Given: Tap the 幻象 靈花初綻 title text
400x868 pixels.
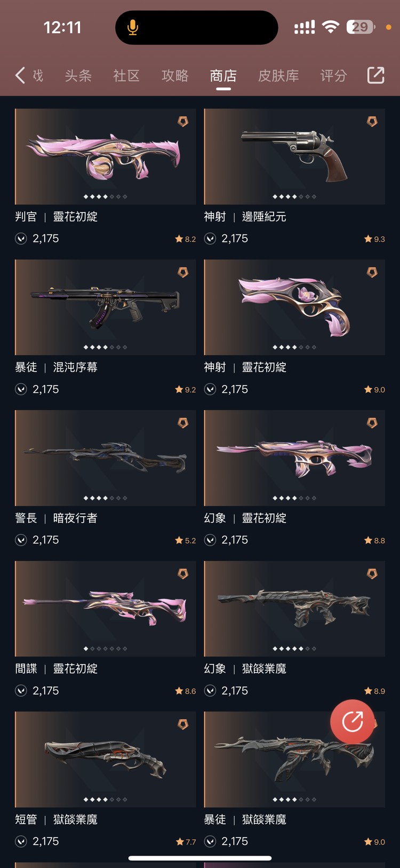Looking at the screenshot, I should point(245,518).
